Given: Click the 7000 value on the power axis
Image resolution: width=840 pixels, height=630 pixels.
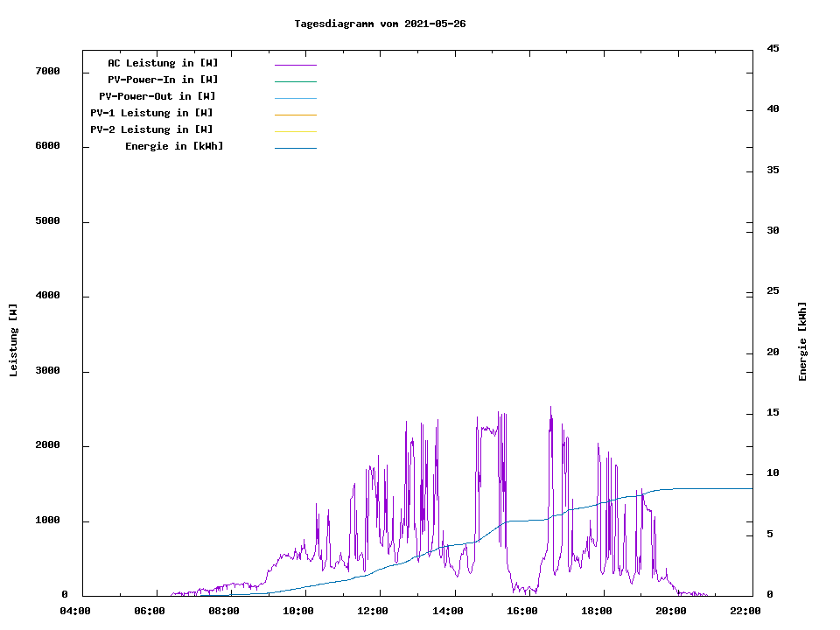Looking at the screenshot, I should click(47, 71).
